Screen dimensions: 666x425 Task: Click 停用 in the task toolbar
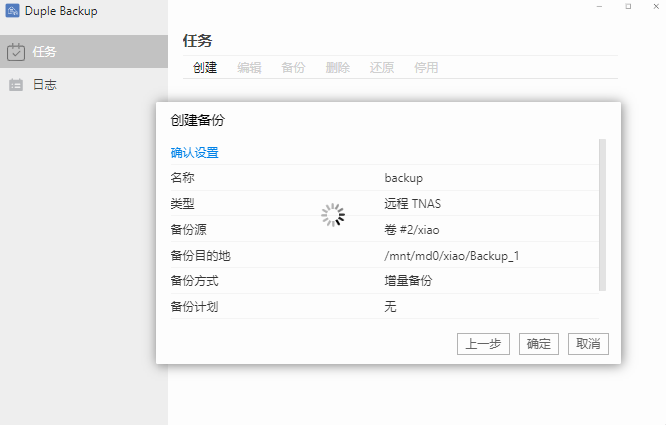pyautogui.click(x=426, y=68)
